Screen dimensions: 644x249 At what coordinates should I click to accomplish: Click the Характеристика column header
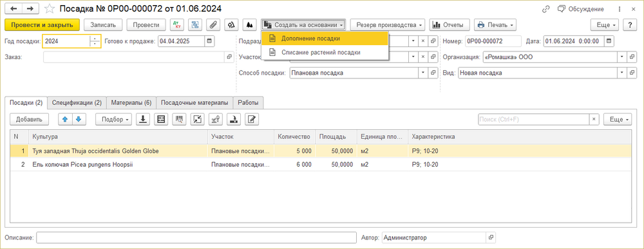click(x=520, y=136)
